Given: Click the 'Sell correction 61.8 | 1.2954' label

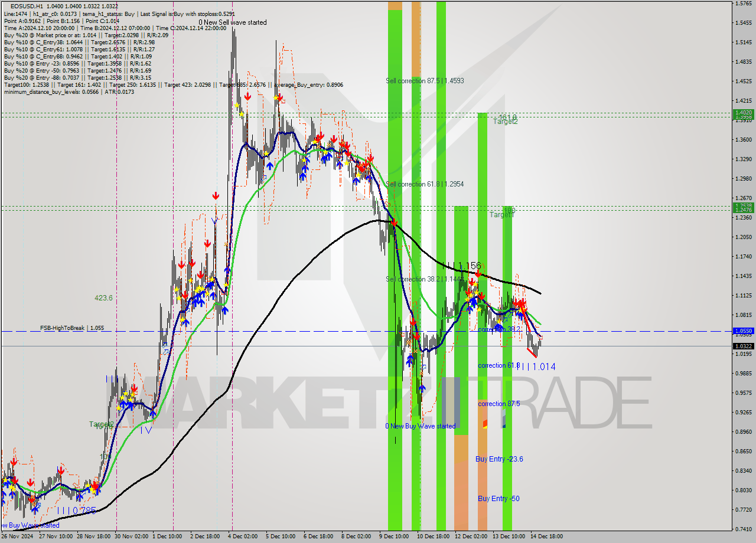Looking at the screenshot, I should (x=425, y=184).
